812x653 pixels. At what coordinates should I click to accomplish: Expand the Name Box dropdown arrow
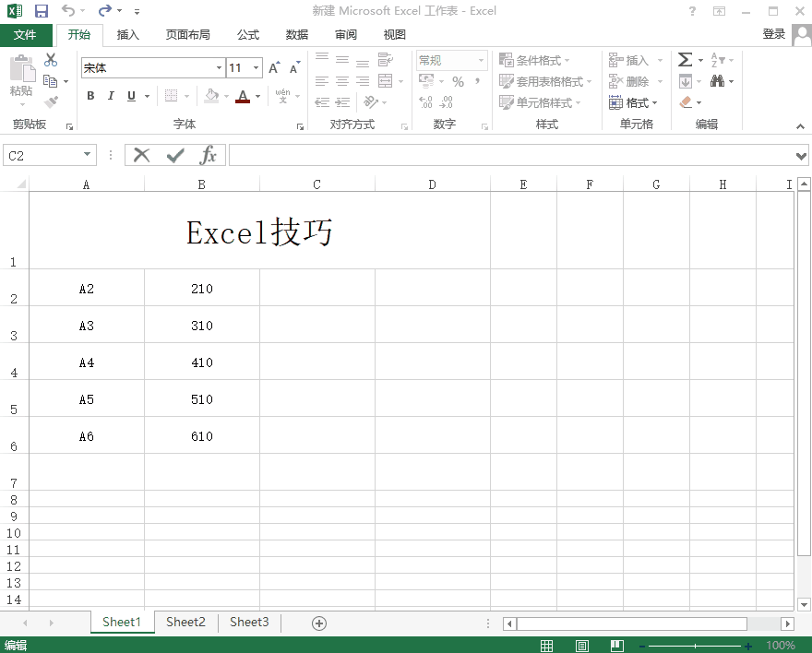pos(88,155)
